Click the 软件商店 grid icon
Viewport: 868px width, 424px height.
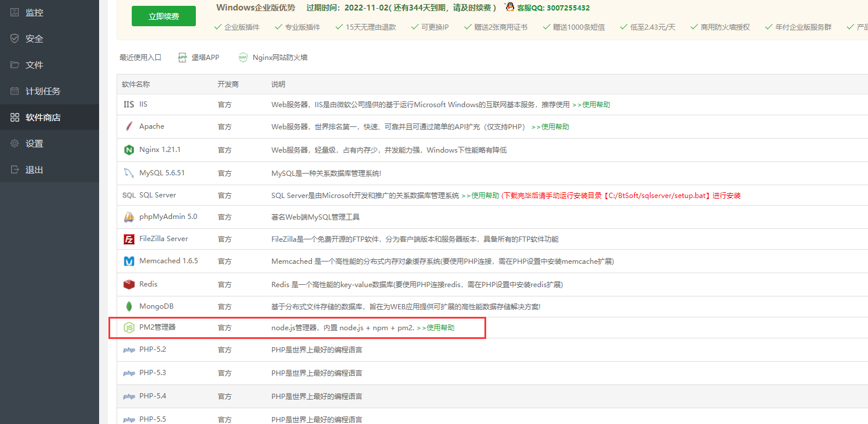coord(15,117)
